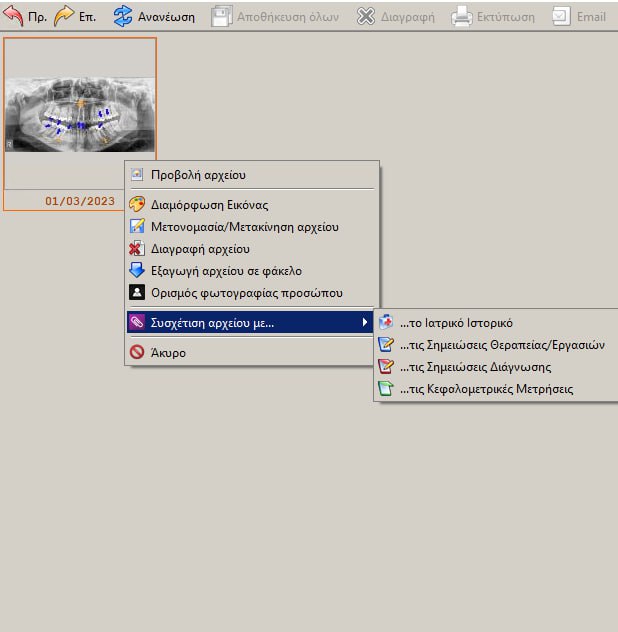Click the Ανανέωση refresh icon
The width and height of the screenshot is (618, 632).
123,16
